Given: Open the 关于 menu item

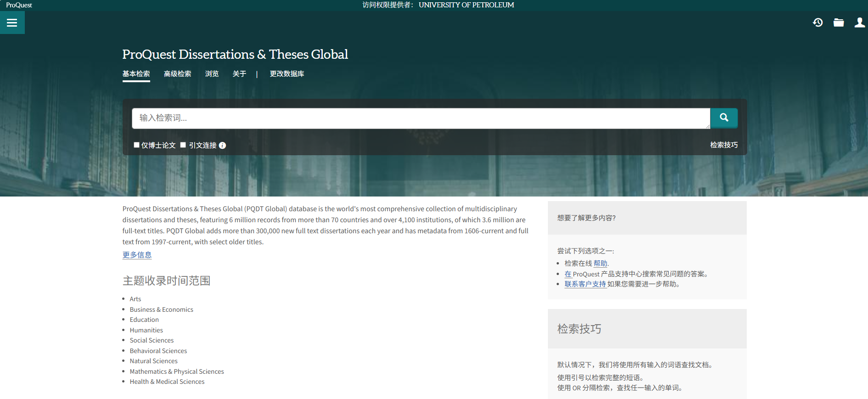Looking at the screenshot, I should pyautogui.click(x=239, y=74).
